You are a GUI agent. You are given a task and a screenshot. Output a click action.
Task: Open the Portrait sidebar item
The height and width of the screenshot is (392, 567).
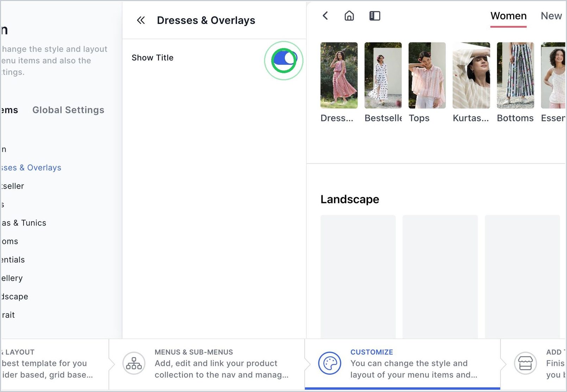pos(8,315)
